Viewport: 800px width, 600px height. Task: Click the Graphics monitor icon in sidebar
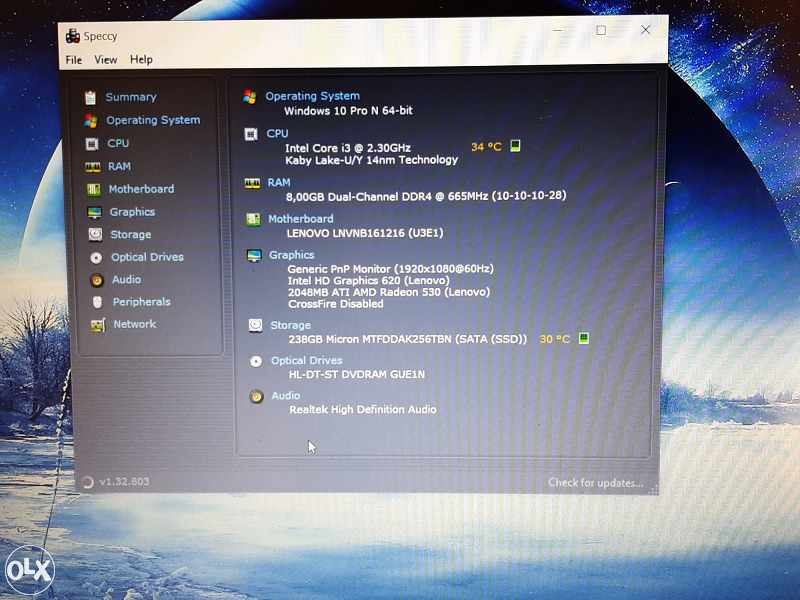(94, 212)
